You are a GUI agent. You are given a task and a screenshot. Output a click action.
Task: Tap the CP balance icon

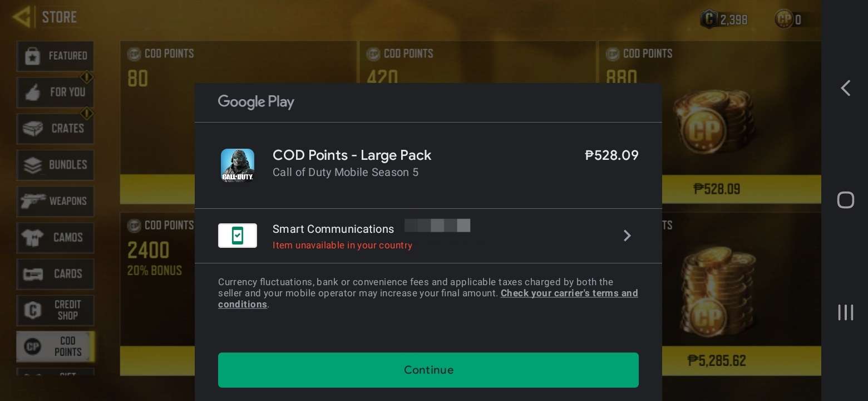point(783,19)
